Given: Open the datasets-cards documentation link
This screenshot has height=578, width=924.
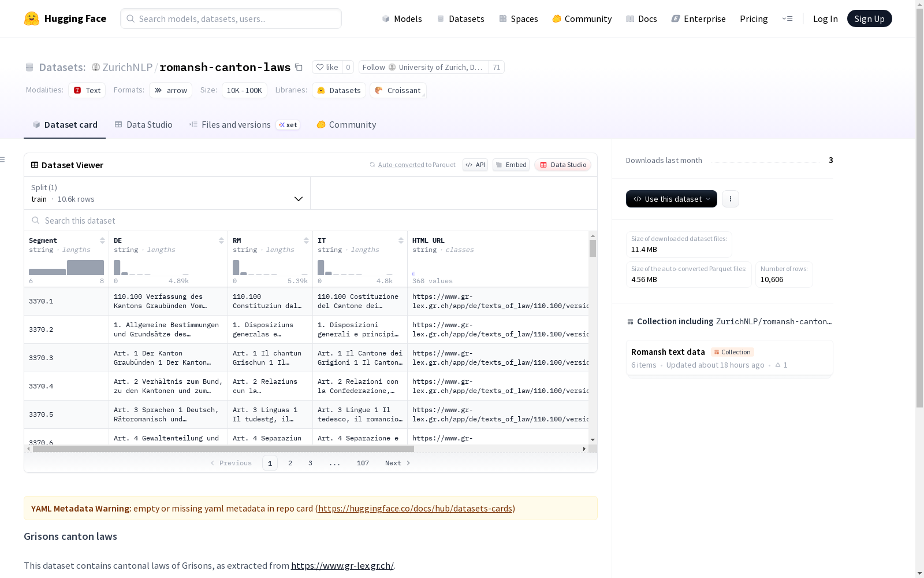Looking at the screenshot, I should pos(415,509).
